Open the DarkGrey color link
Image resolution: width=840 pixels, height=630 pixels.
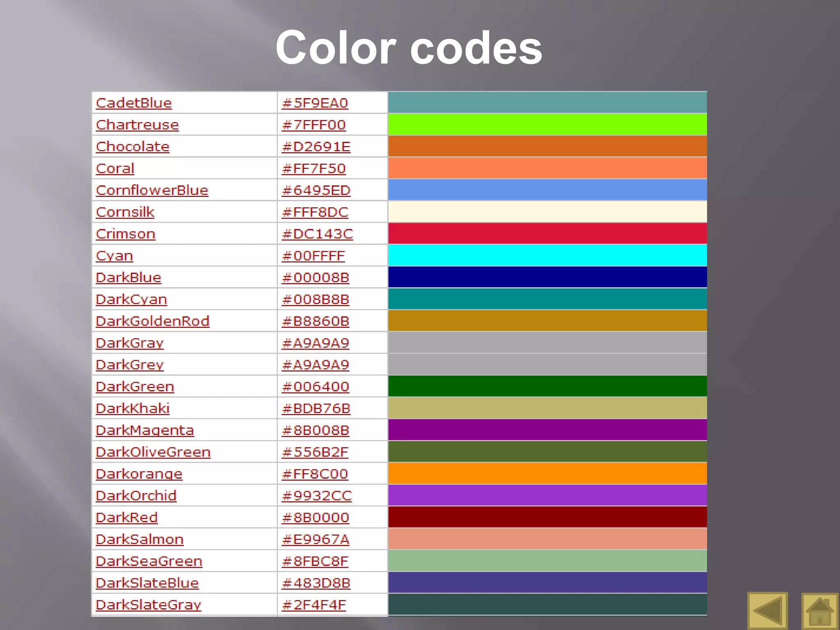[x=130, y=365]
